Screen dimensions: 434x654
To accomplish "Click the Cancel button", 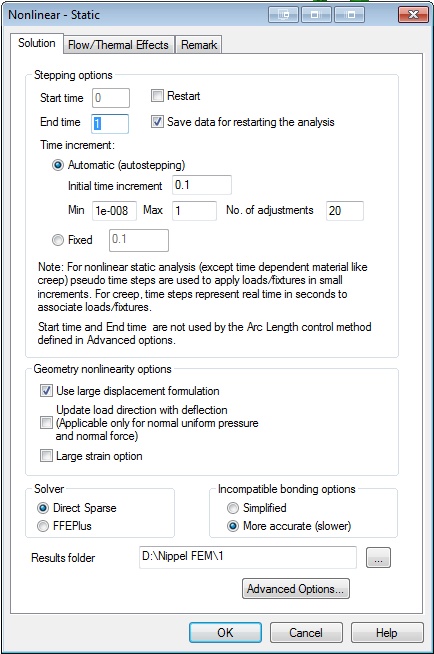I will coord(306,633).
